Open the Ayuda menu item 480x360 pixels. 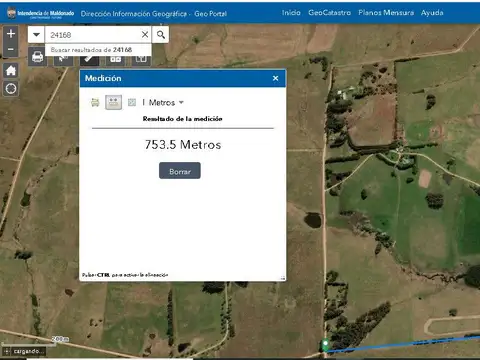click(432, 13)
